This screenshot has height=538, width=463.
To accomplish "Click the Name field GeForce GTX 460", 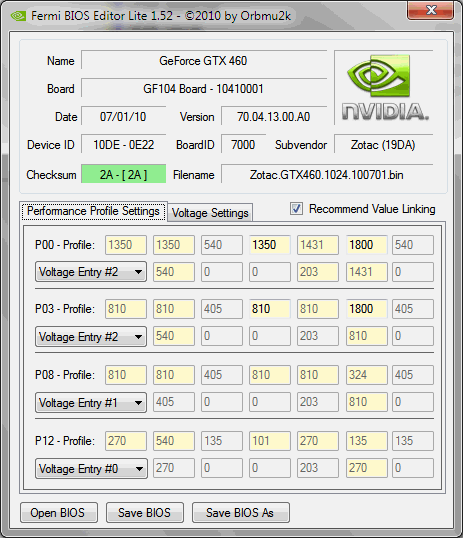I will (204, 60).
